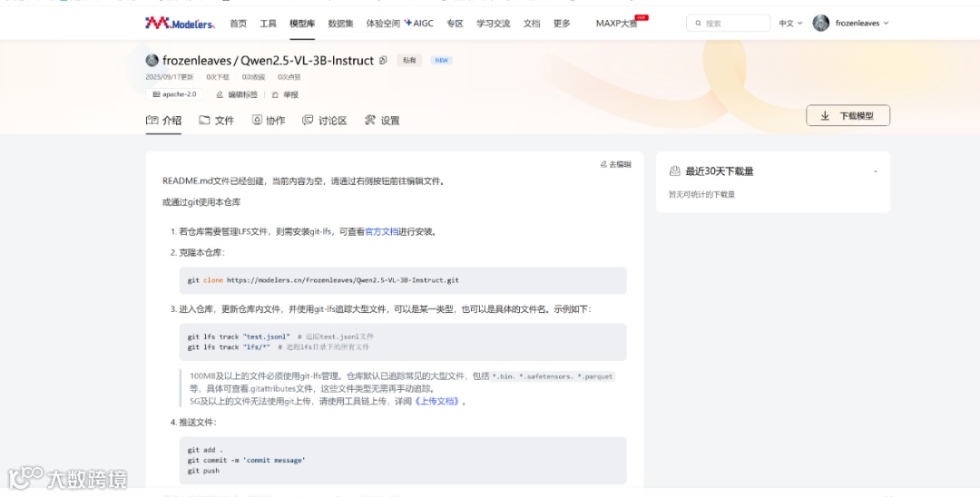Screen dimensions: 980x497
Task: Click the git lfs track "lfs/*" line
Action: (279, 347)
